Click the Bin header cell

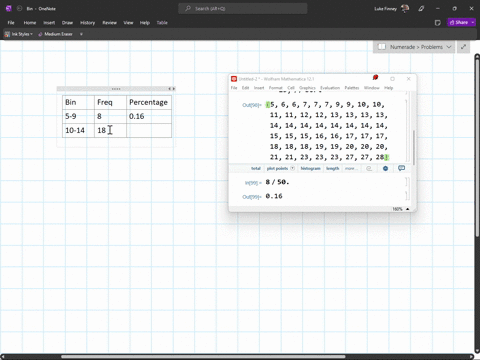click(78, 102)
